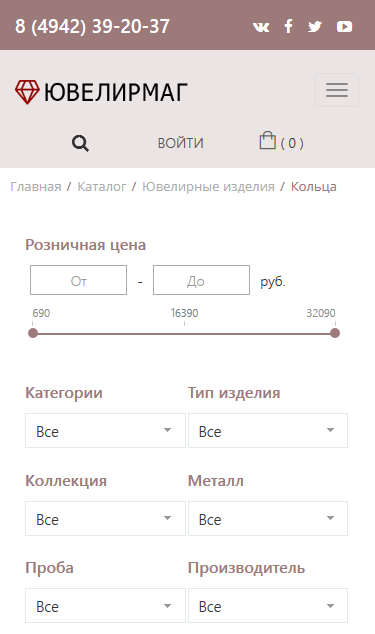Open the Тип изделия dropdown
Image resolution: width=375 pixels, height=634 pixels.
click(x=268, y=431)
